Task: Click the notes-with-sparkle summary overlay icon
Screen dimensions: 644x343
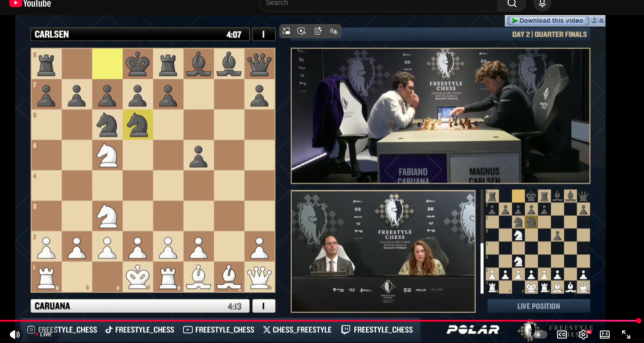Action: click(318, 31)
